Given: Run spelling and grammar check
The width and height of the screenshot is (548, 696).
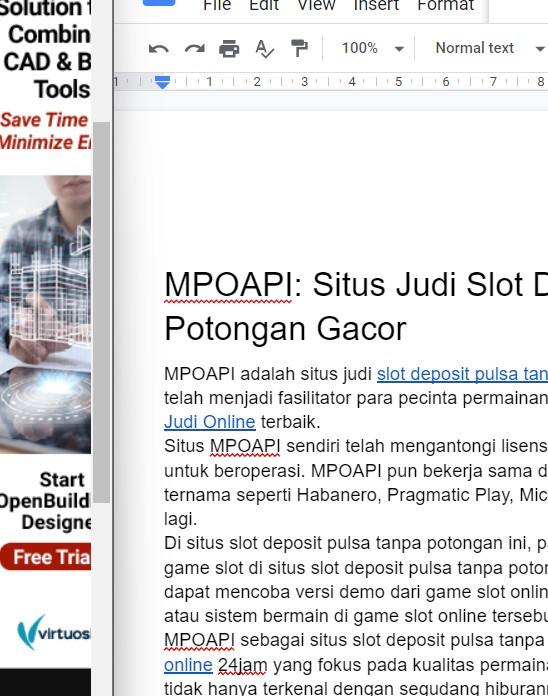Looking at the screenshot, I should coord(264,48).
